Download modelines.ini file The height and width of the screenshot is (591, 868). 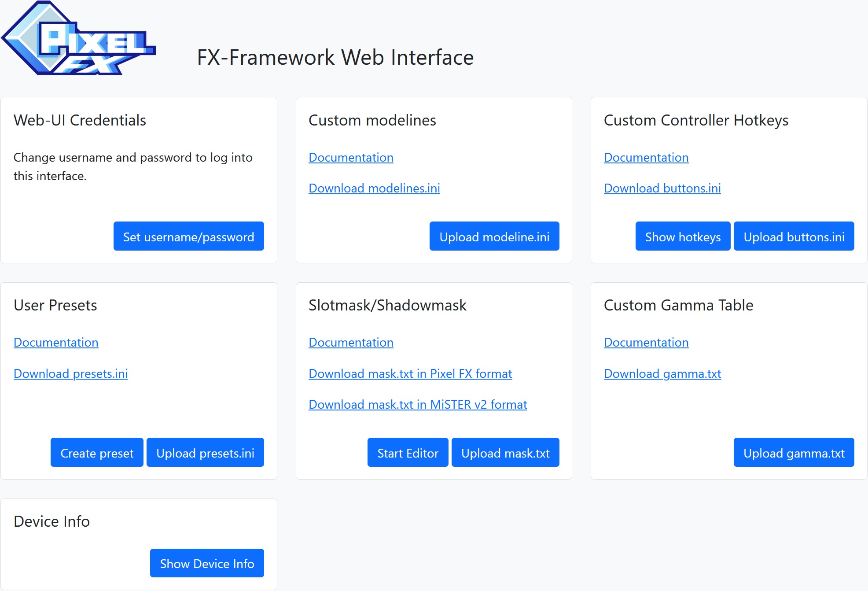(375, 188)
